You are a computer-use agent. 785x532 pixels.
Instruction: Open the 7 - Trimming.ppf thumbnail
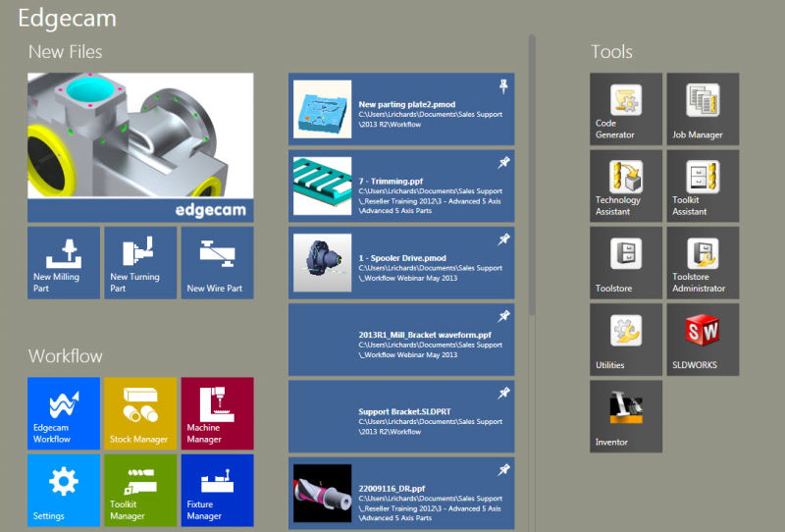(x=323, y=186)
